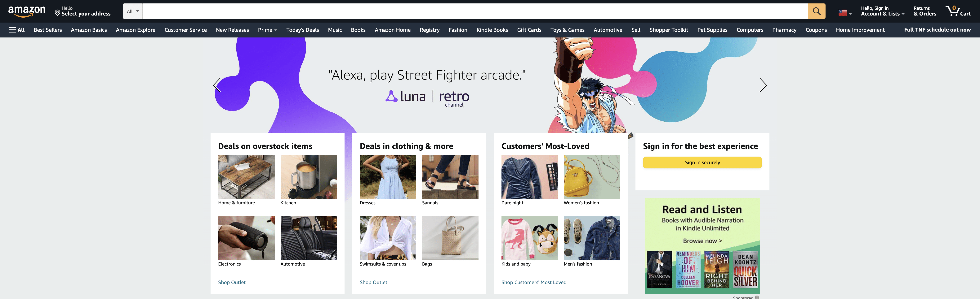Go to next carousel banner
Screen dimensions: 980x299
[763, 85]
